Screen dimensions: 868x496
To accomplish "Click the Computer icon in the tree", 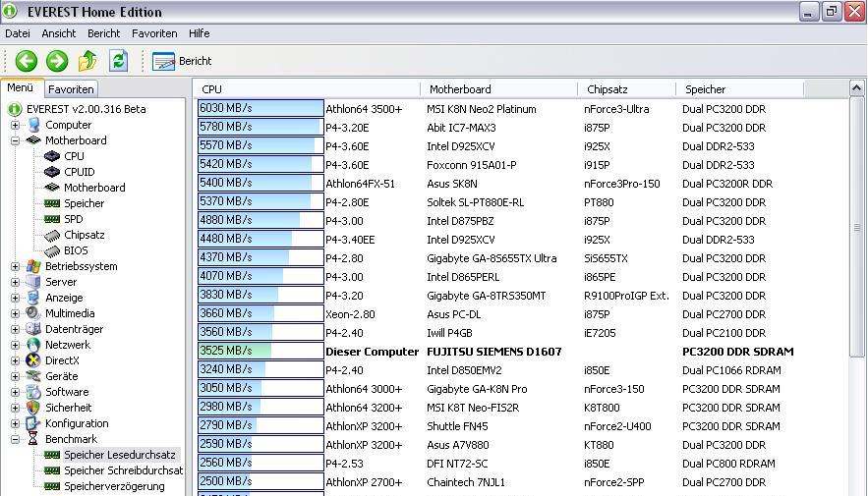I will (33, 125).
